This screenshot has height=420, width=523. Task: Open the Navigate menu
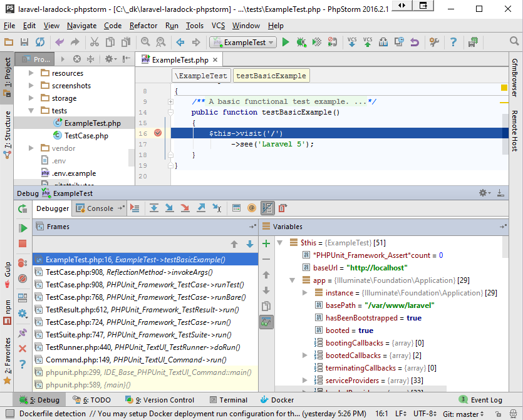pyautogui.click(x=81, y=26)
